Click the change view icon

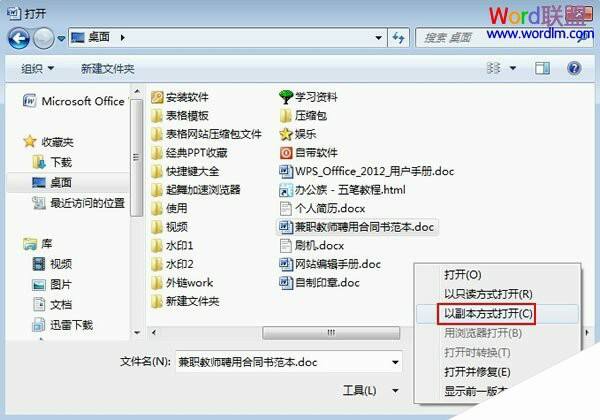493,68
